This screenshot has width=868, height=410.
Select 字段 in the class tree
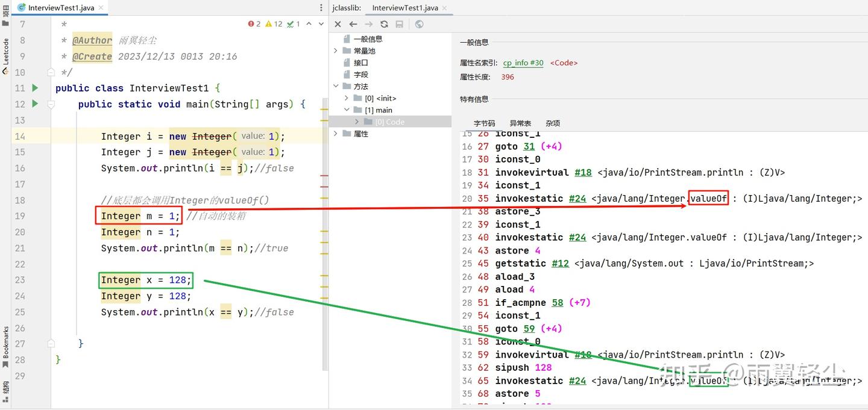click(x=360, y=75)
